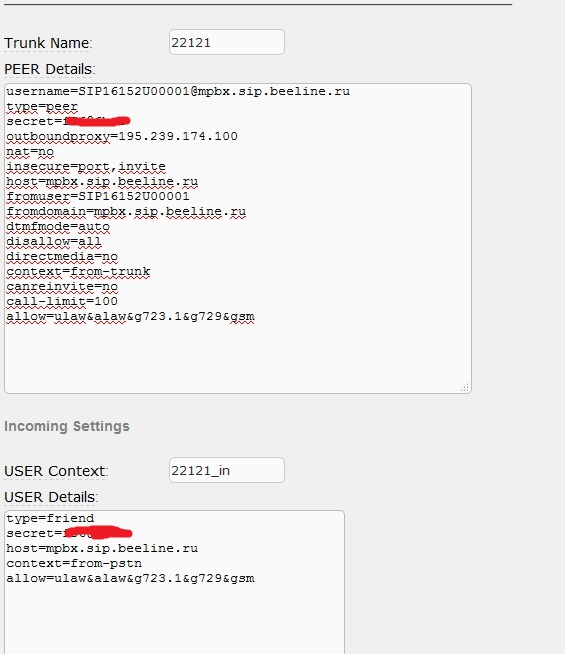Grab the PEER Details textarea resize handle

[x=465, y=387]
